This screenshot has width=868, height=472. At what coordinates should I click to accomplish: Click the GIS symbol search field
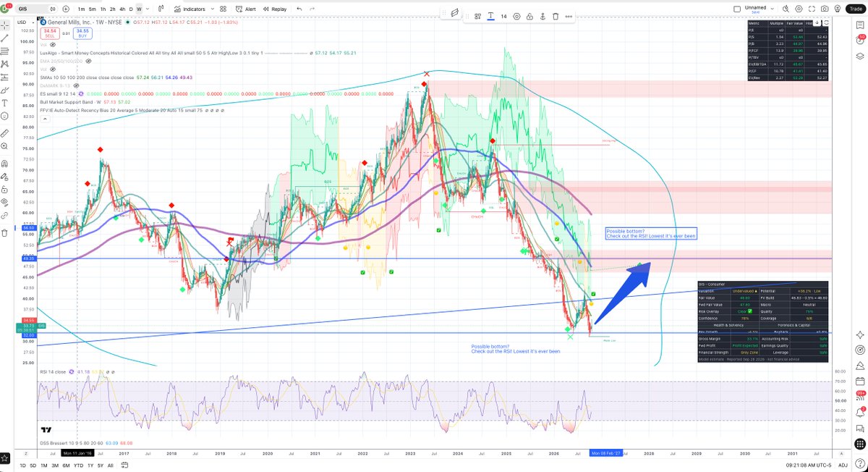[x=35, y=9]
